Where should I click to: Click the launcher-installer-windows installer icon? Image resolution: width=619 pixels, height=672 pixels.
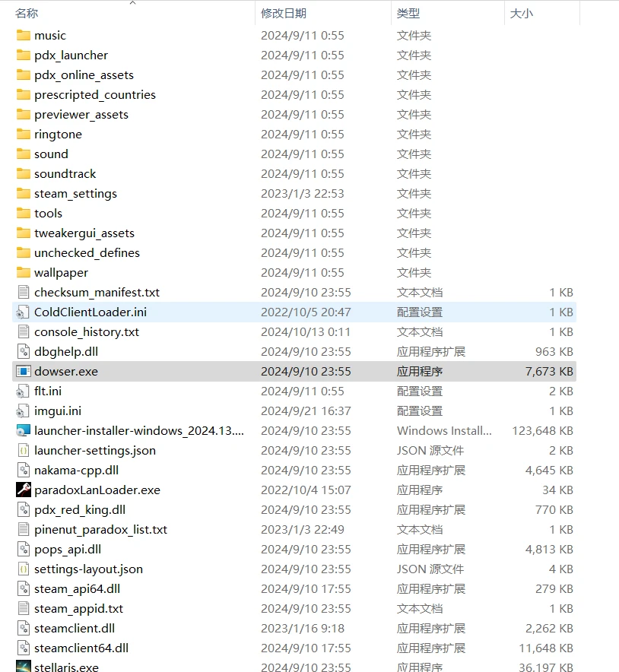(x=23, y=430)
